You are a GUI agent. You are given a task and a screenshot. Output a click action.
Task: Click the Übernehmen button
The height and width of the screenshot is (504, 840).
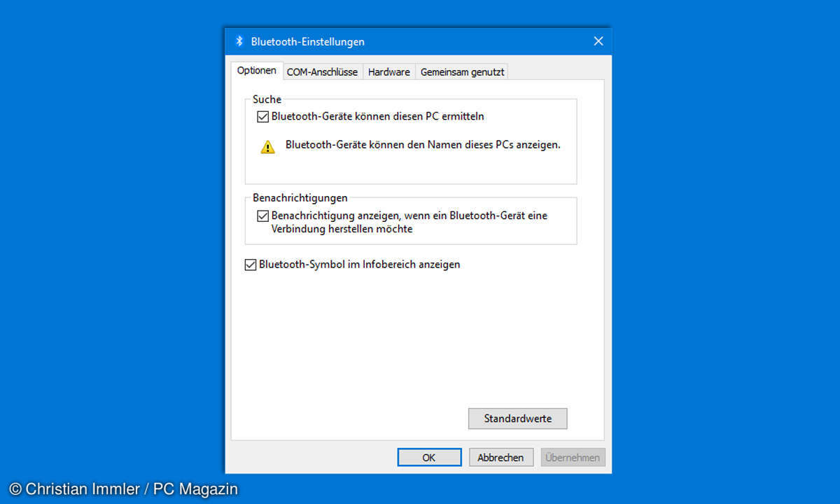pyautogui.click(x=573, y=457)
